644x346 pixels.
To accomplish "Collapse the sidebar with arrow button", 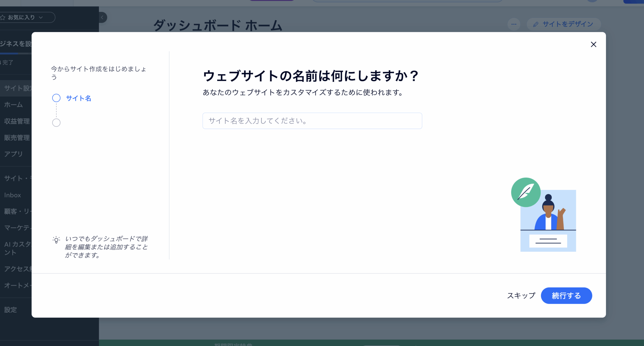I will tap(102, 17).
